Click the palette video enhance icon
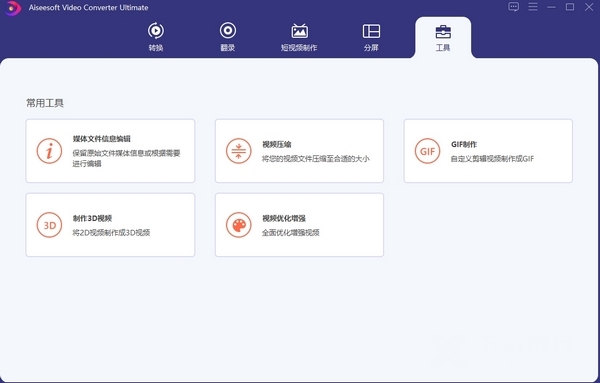 tap(238, 225)
